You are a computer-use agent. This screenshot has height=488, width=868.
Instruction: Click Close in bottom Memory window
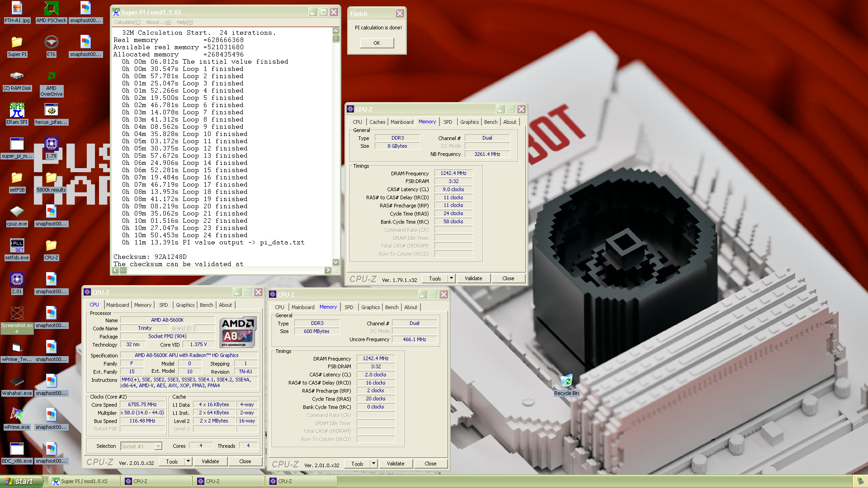point(430,464)
